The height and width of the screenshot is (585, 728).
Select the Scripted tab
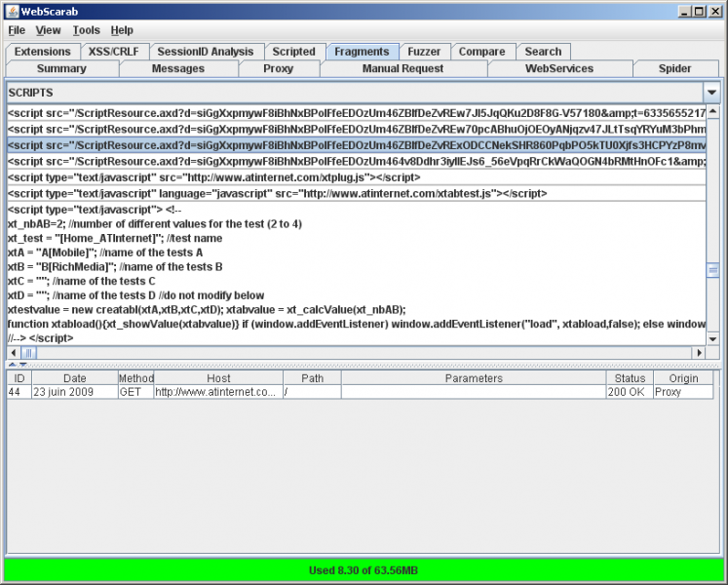tap(294, 52)
